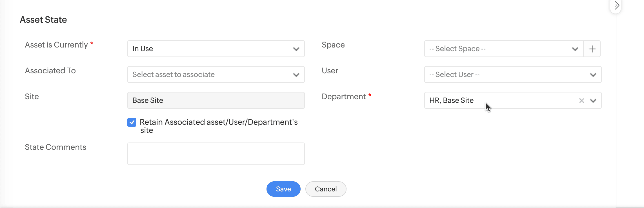Click the plus icon to add a space
The image size is (644, 208).
[x=592, y=49]
